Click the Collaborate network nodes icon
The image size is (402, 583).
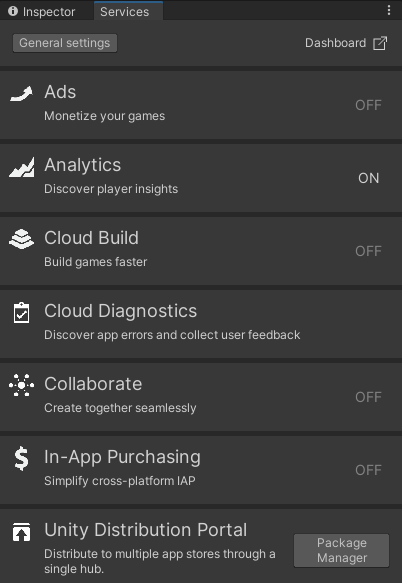(22, 385)
